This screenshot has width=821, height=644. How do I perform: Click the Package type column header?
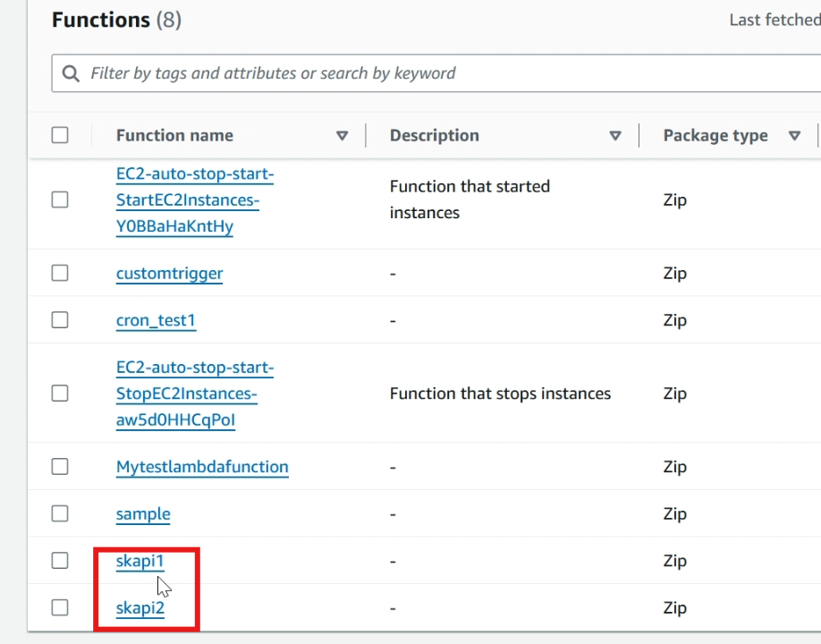(715, 136)
